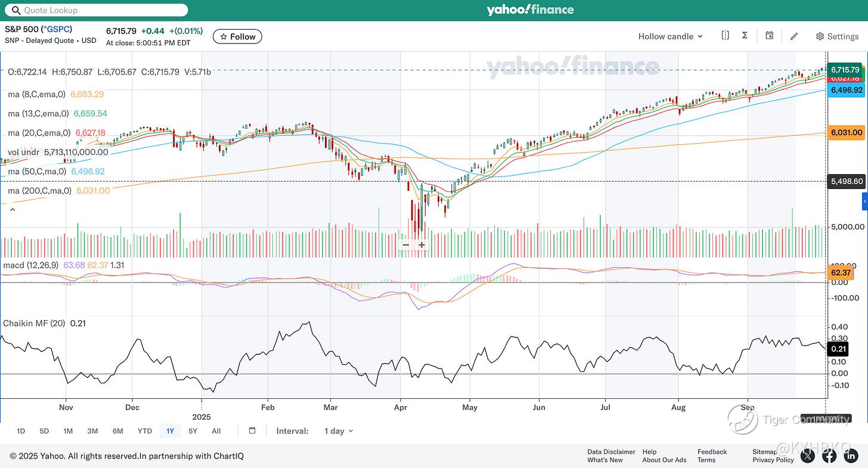Activate the pencil drawing tools
This screenshot has height=468, width=868.
click(794, 36)
